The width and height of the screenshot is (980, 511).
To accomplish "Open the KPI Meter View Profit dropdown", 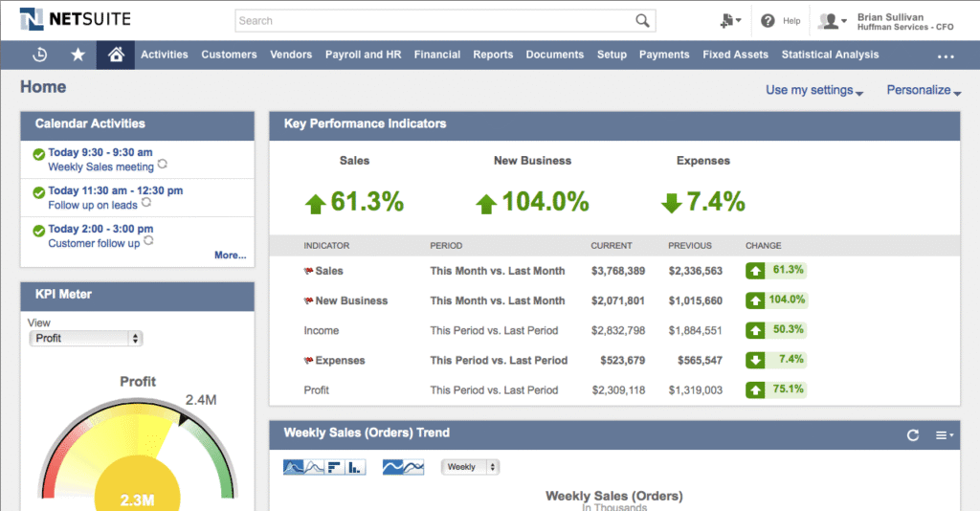I will point(86,338).
